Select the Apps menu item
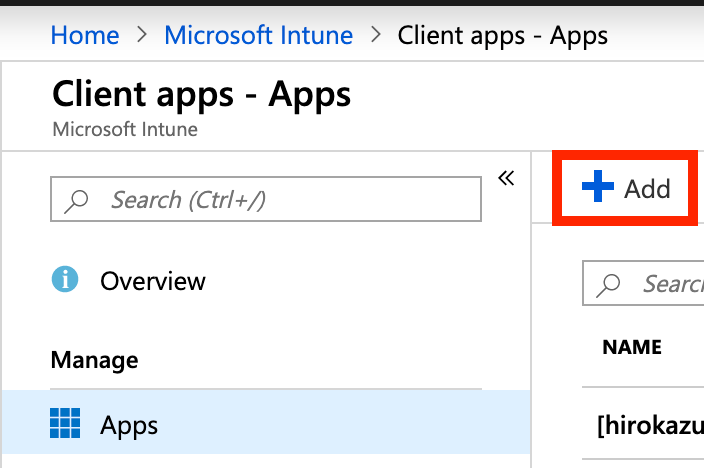 click(266, 423)
